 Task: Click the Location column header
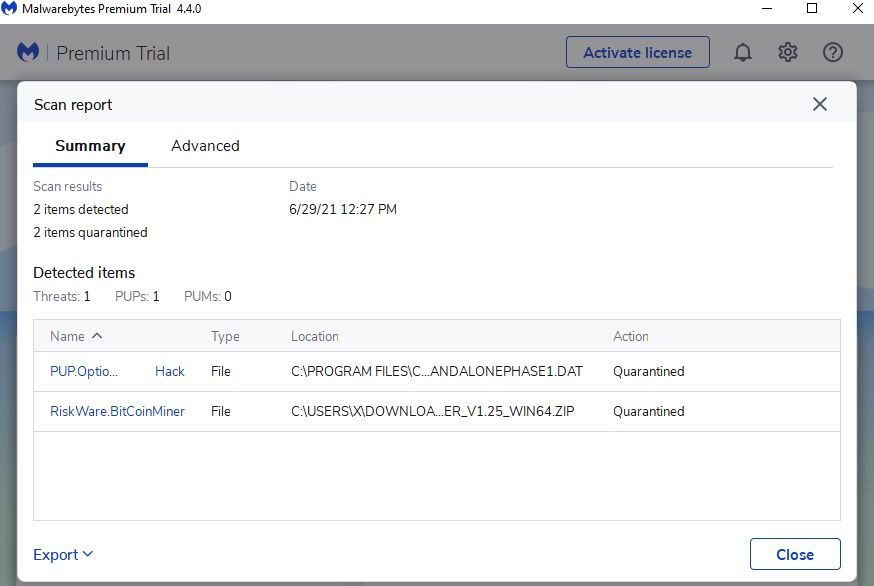coord(314,336)
